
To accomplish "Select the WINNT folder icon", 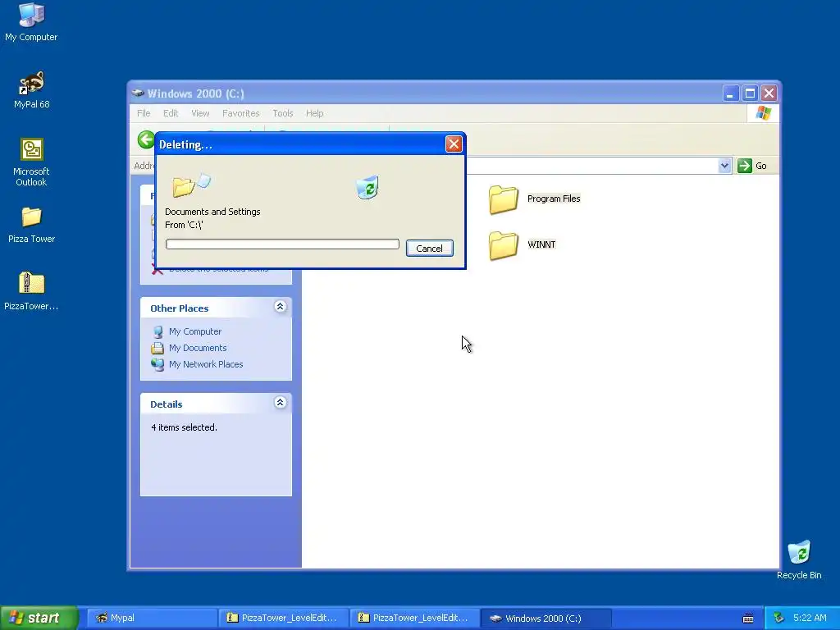I will click(x=504, y=245).
